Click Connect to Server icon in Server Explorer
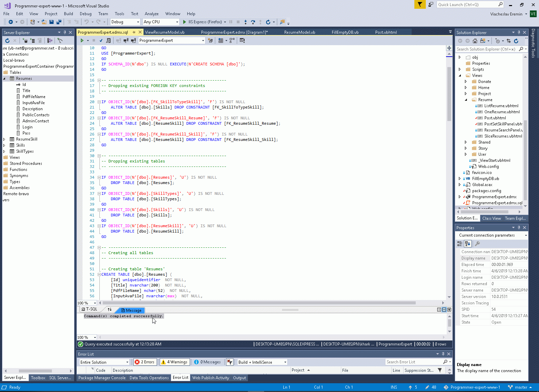Viewport: 539px width, 392px height. [x=33, y=40]
